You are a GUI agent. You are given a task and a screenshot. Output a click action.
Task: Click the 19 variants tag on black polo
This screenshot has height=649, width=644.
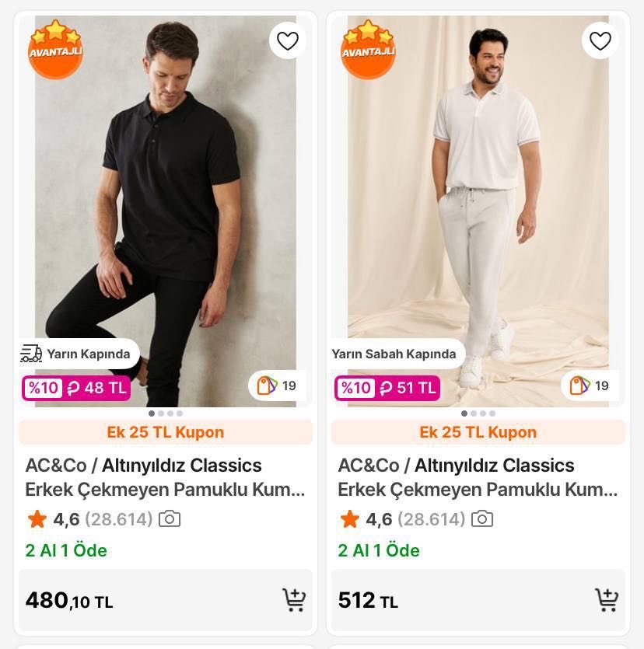click(x=278, y=386)
